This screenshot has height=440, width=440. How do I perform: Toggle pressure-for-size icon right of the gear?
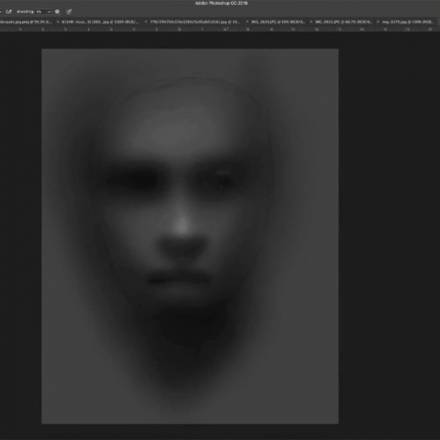[69, 12]
